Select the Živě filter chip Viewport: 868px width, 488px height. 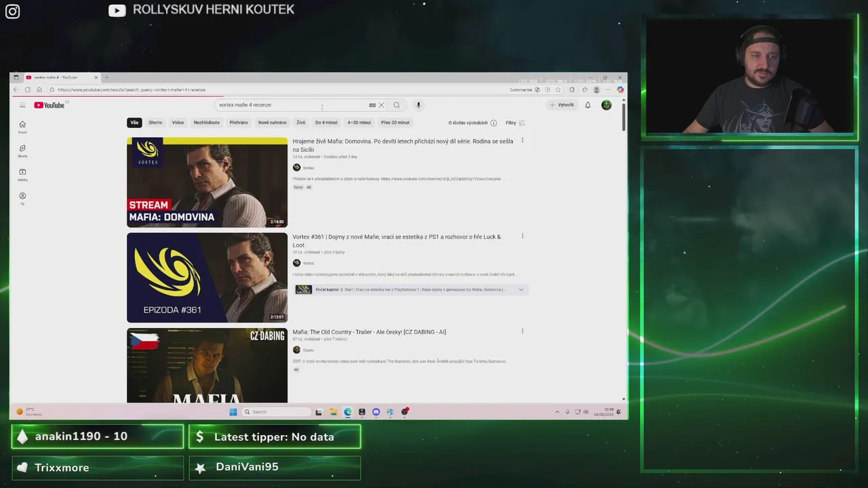pyautogui.click(x=301, y=123)
